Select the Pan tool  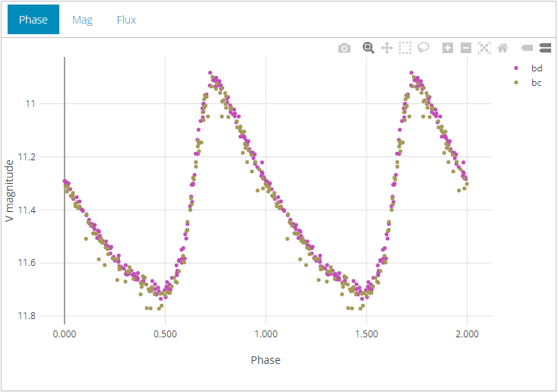(387, 48)
